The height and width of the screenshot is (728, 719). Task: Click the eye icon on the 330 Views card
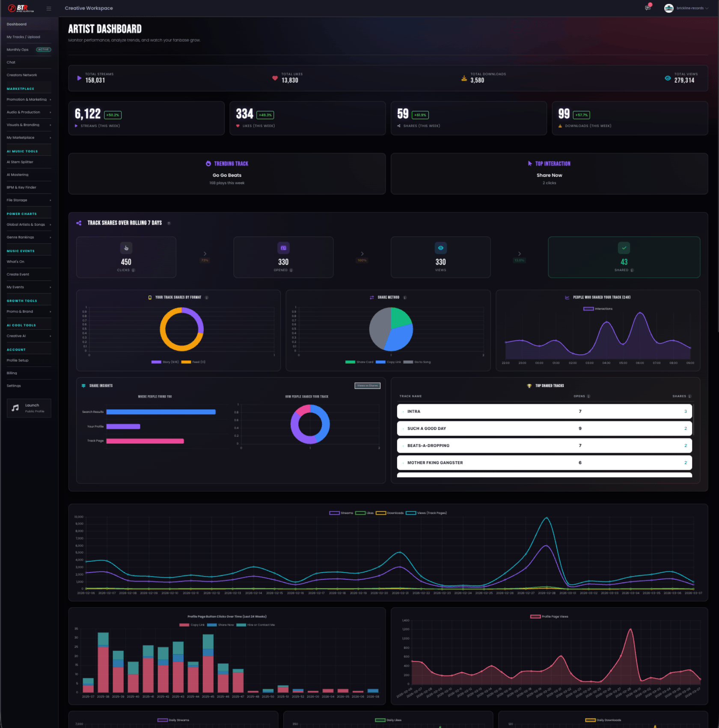[x=440, y=248]
